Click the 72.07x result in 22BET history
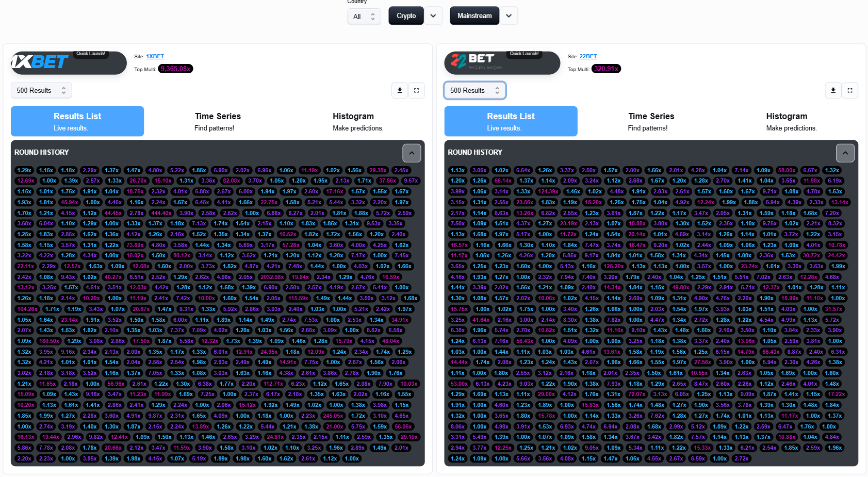The image size is (868, 477). click(x=636, y=394)
